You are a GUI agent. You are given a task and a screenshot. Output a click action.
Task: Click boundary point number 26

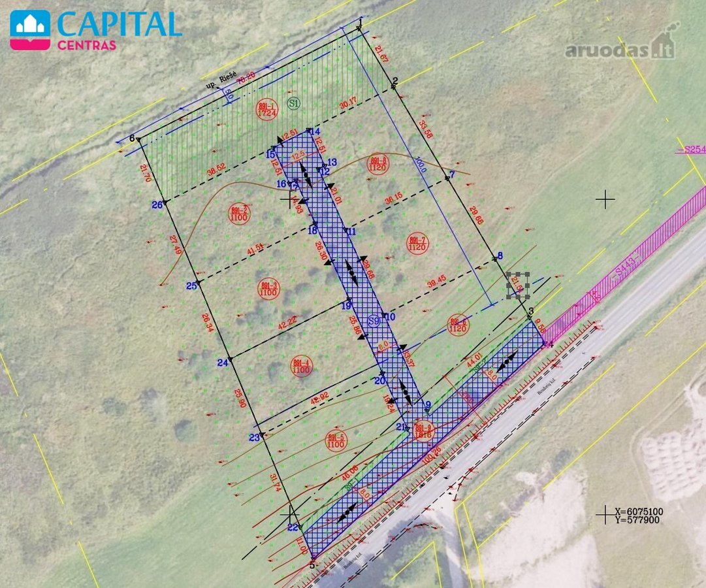click(157, 205)
